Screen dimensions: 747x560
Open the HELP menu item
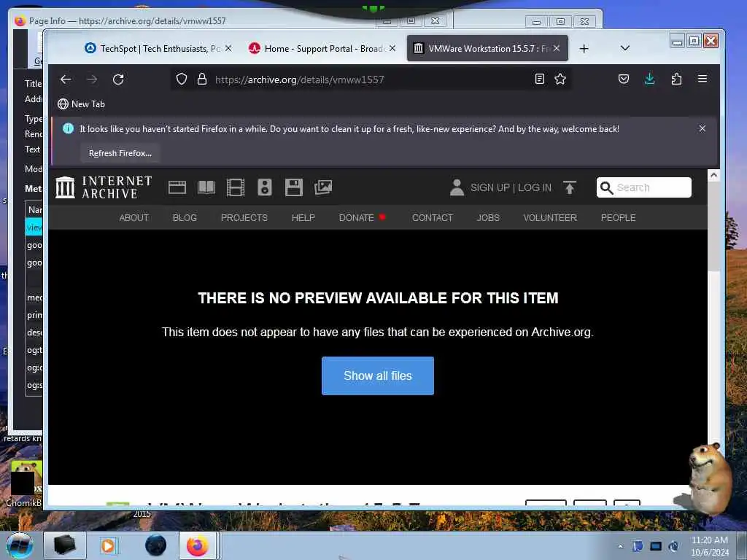[x=303, y=217]
